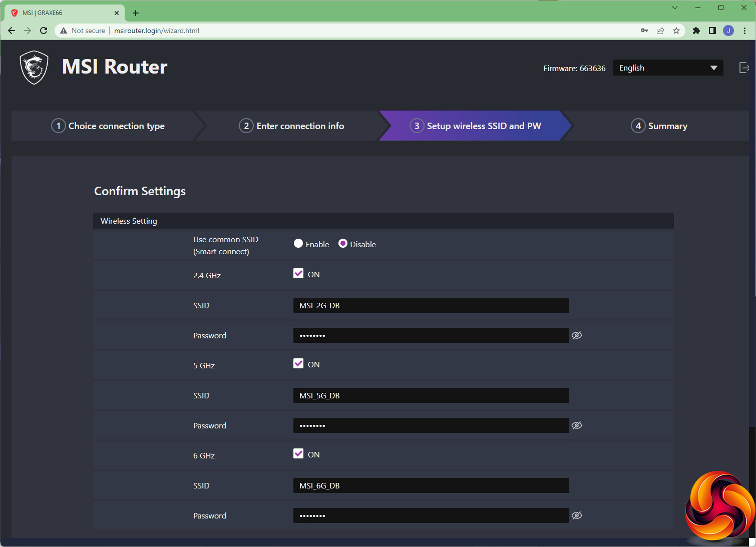Reveal the 5 GHz password with eye icon
Image resolution: width=756 pixels, height=547 pixels.
[577, 425]
